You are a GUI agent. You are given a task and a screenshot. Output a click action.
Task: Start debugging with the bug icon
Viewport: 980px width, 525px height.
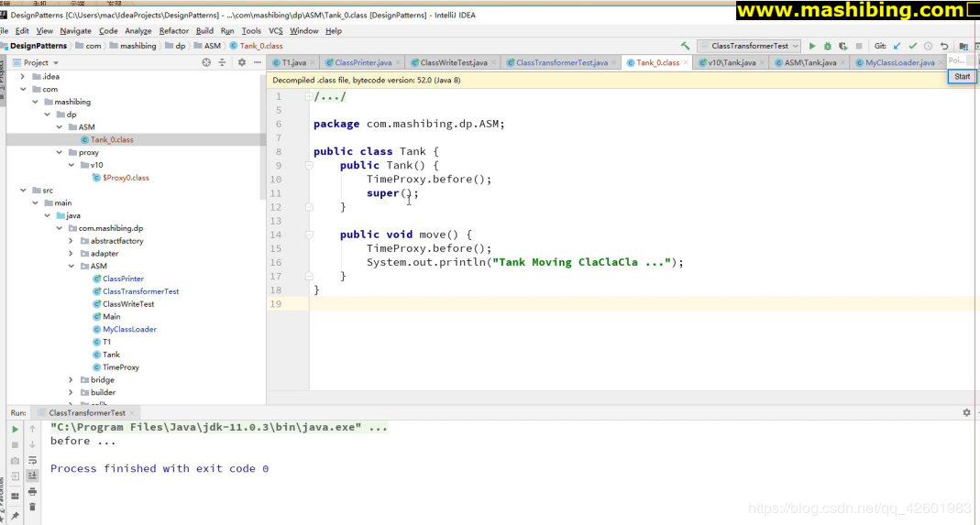tap(828, 46)
